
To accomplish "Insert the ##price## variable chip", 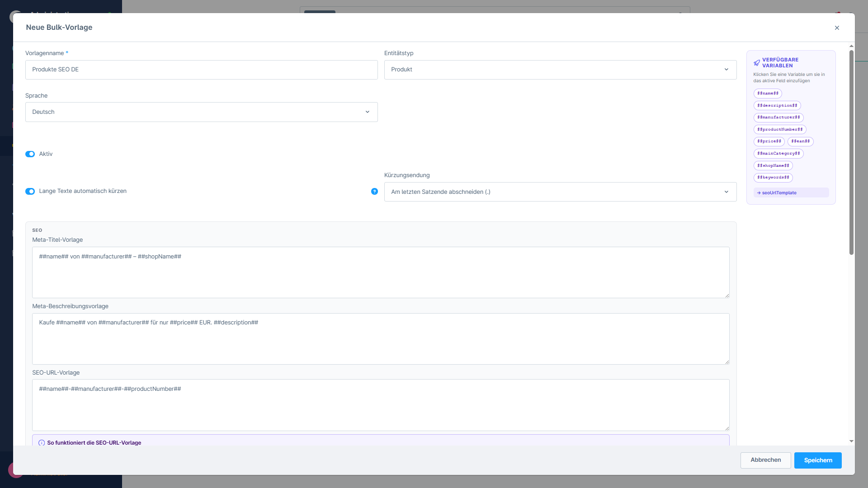I will 769,141.
